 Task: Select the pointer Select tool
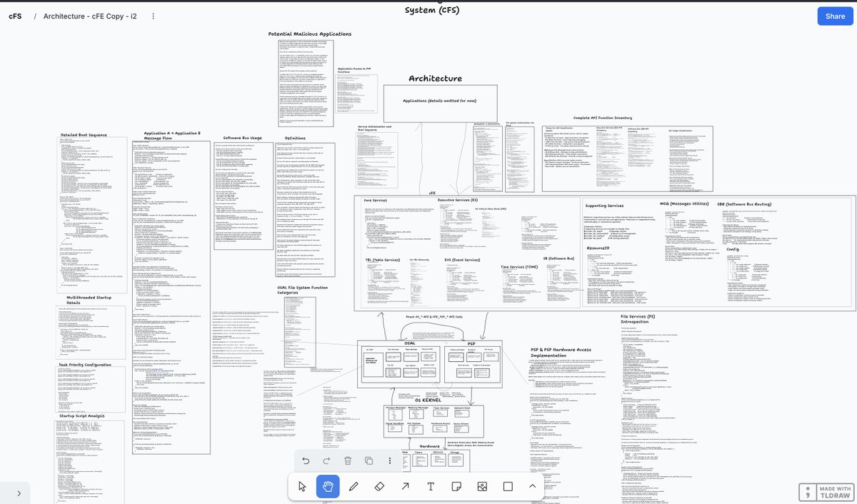click(302, 486)
